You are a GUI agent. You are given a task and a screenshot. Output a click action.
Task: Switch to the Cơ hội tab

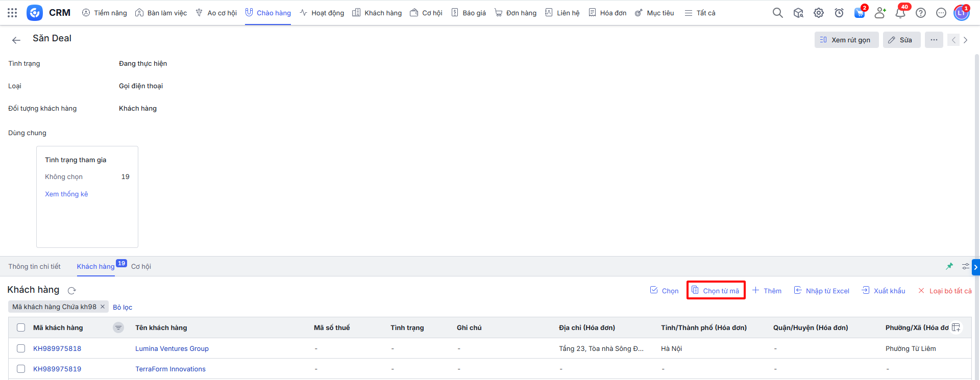[141, 266]
